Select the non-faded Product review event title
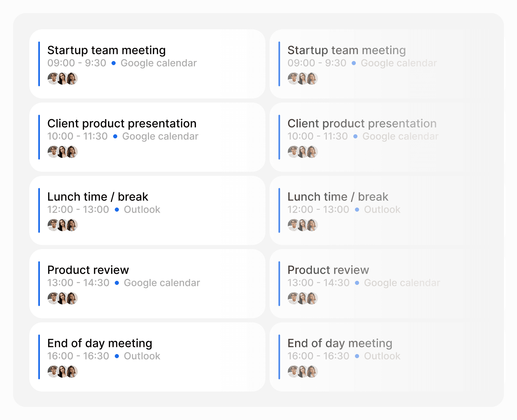Screen dimensions: 517x420 (88, 270)
